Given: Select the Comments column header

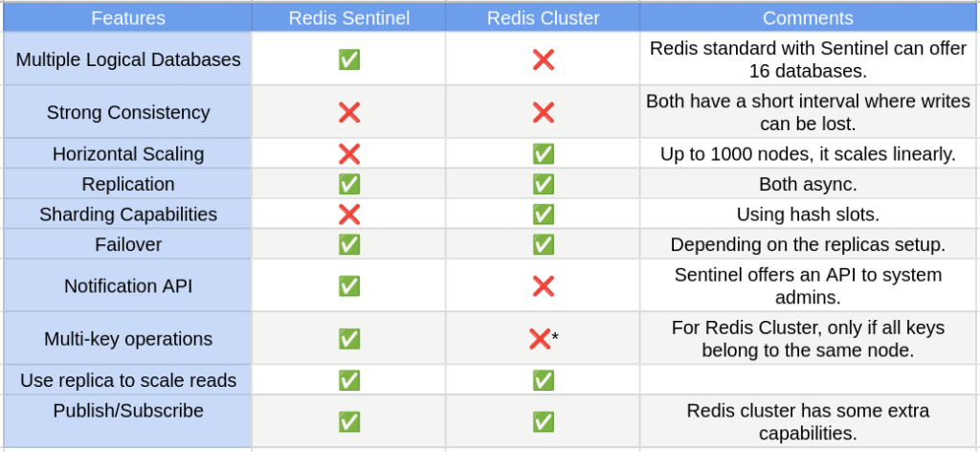Looking at the screenshot, I should pyautogui.click(x=809, y=17).
